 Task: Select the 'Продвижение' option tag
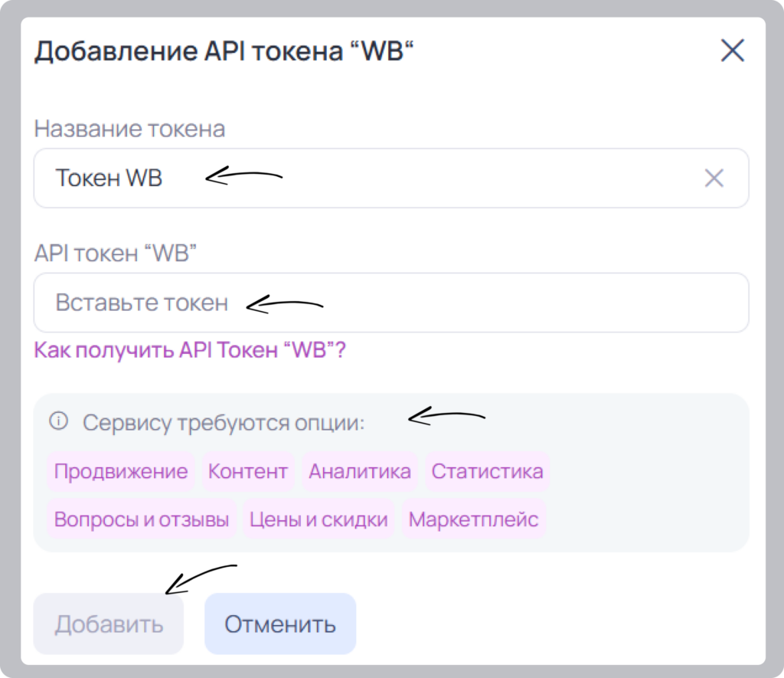point(121,471)
